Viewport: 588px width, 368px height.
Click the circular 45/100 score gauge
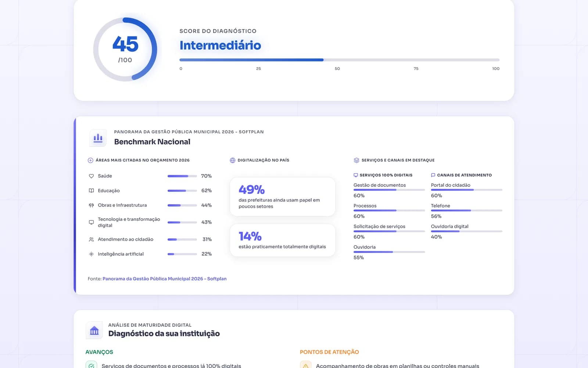pyautogui.click(x=125, y=49)
